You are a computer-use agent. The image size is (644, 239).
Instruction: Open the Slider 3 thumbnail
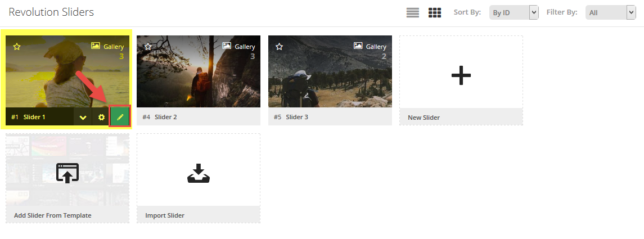(x=330, y=71)
